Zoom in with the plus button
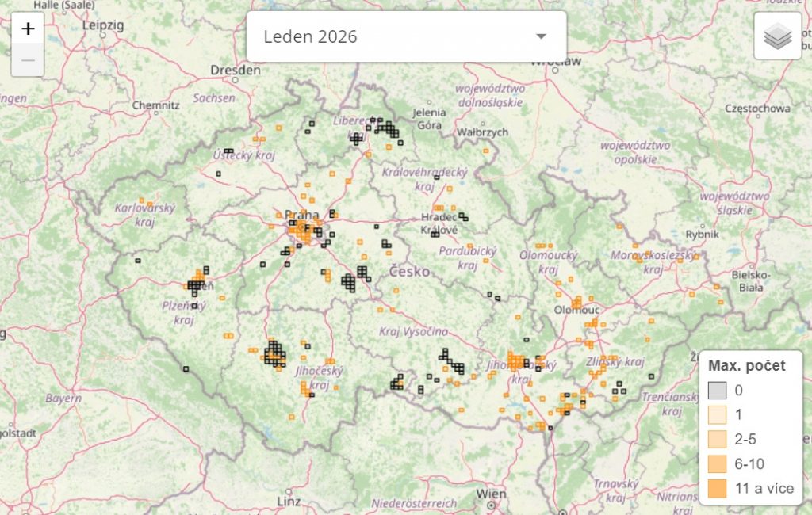The width and height of the screenshot is (812, 515). tap(28, 29)
